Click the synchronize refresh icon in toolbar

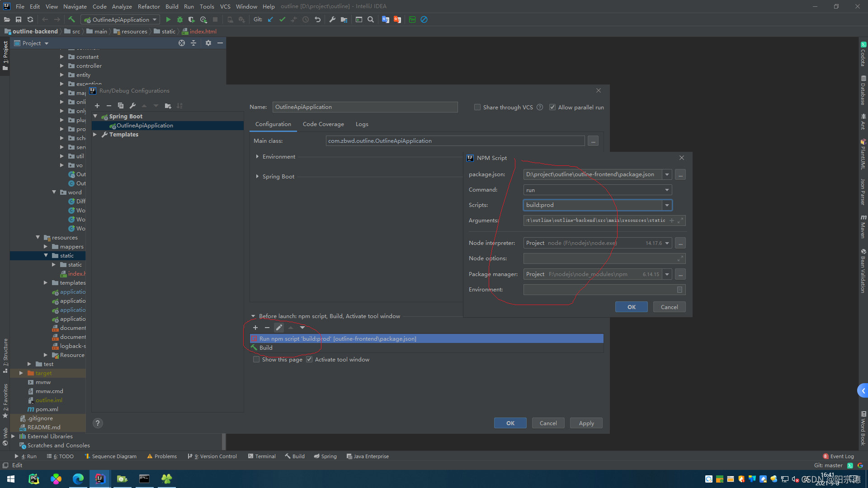(30, 19)
